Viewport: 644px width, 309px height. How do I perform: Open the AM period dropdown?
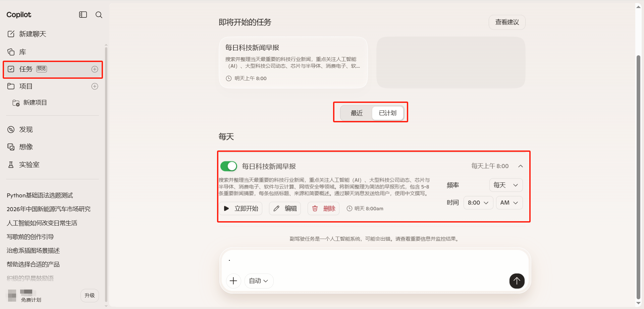coord(509,203)
